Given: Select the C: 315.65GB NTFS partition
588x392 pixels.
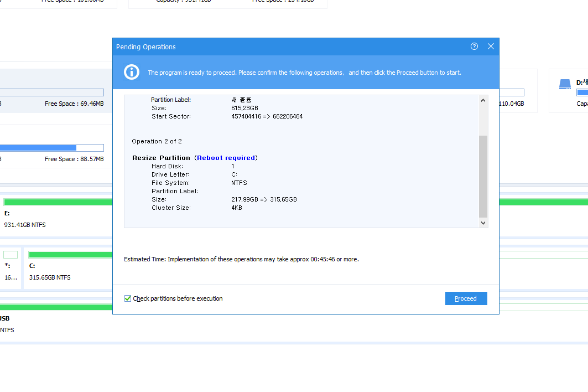Looking at the screenshot, I should coord(68,269).
